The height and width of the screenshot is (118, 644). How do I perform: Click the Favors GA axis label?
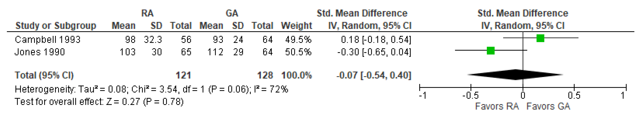click(548, 106)
